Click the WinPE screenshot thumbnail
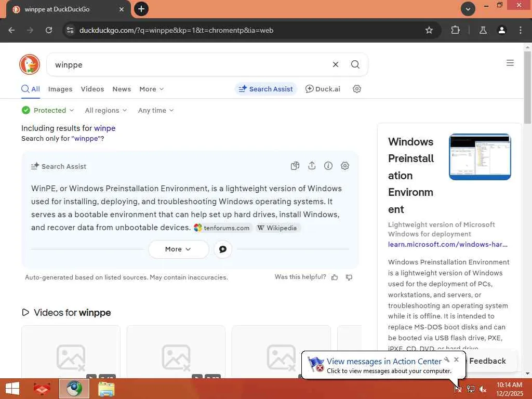532x399 pixels. point(480,157)
